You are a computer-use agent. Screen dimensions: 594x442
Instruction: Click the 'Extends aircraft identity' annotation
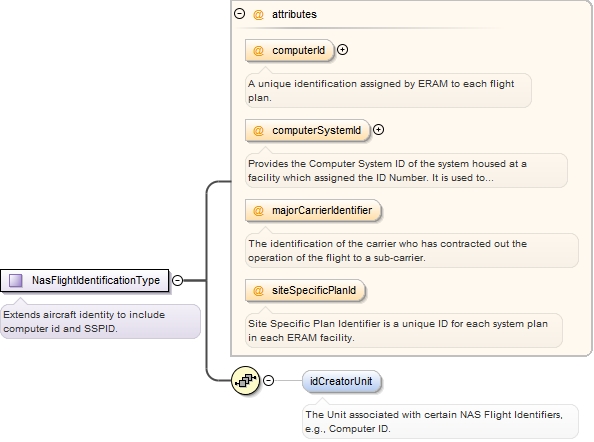click(100, 321)
